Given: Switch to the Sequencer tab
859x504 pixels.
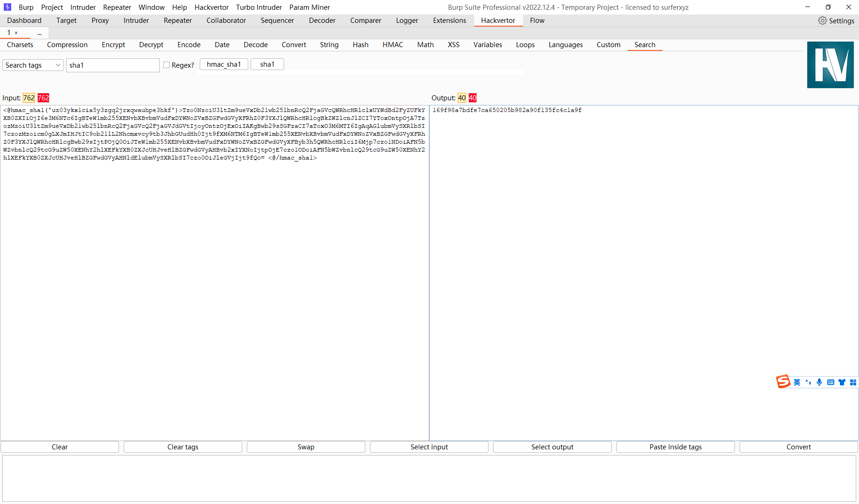Looking at the screenshot, I should point(277,21).
